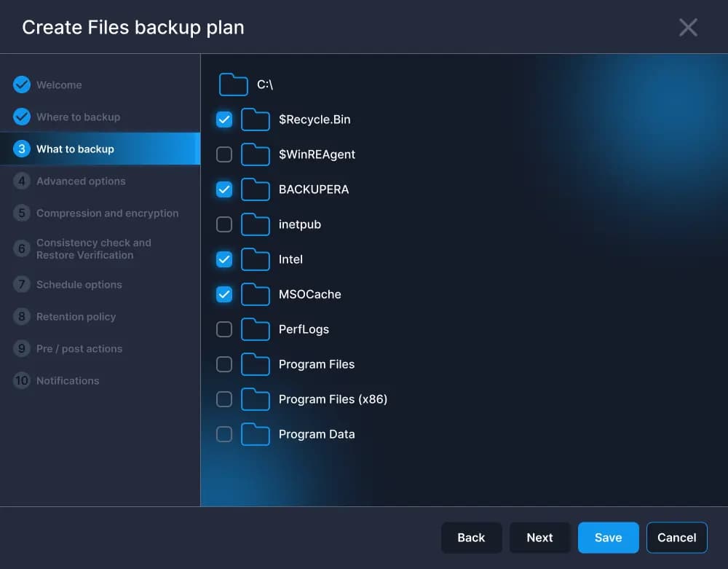The height and width of the screenshot is (569, 728).
Task: Click the inetpub folder icon
Action: [x=256, y=224]
